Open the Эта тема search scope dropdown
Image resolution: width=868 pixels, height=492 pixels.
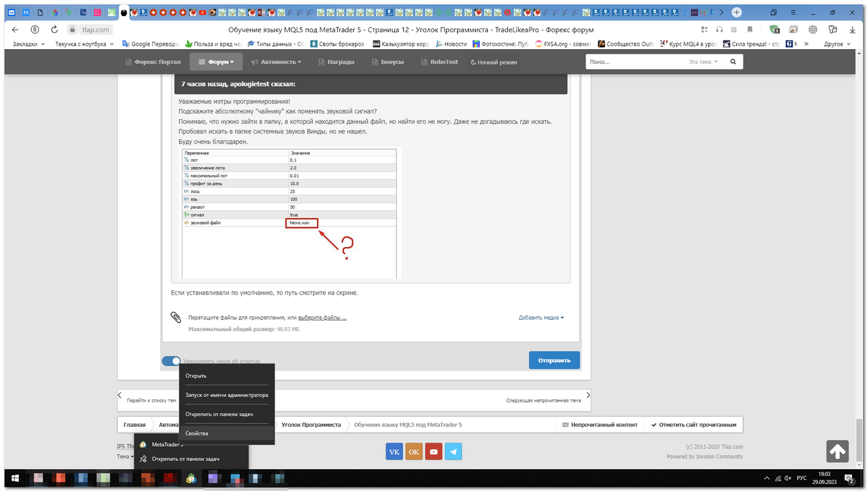(703, 62)
